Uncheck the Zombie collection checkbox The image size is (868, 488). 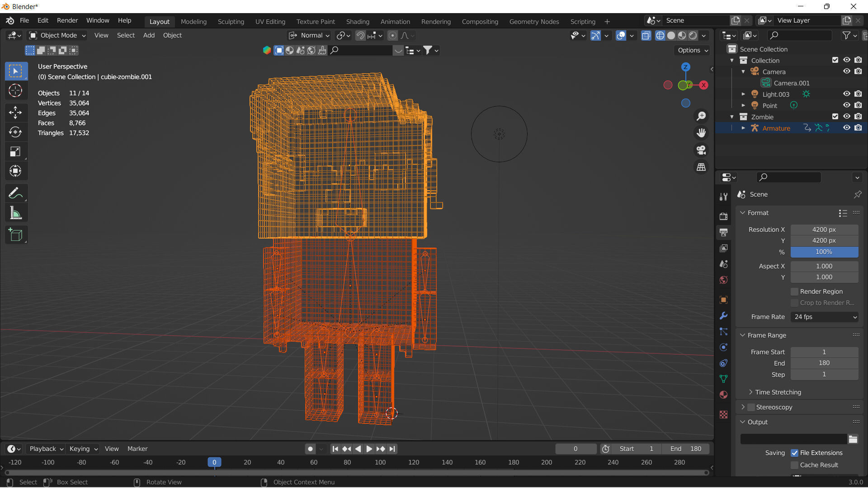835,116
